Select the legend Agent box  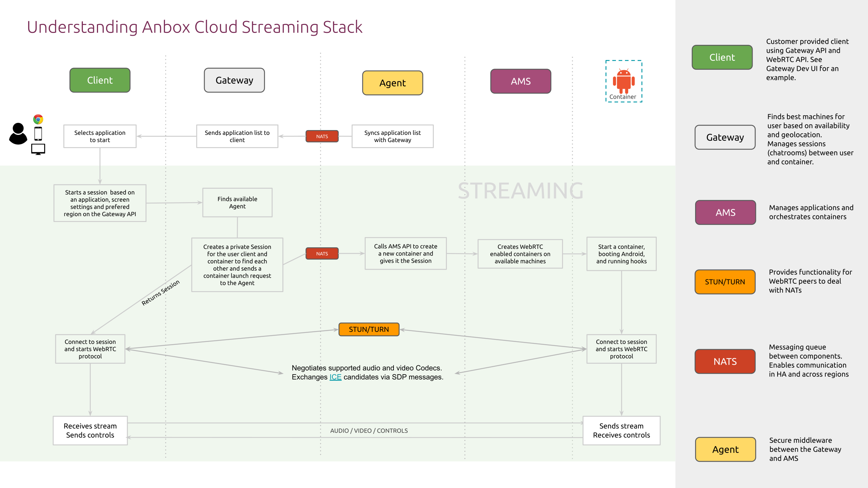[726, 449]
